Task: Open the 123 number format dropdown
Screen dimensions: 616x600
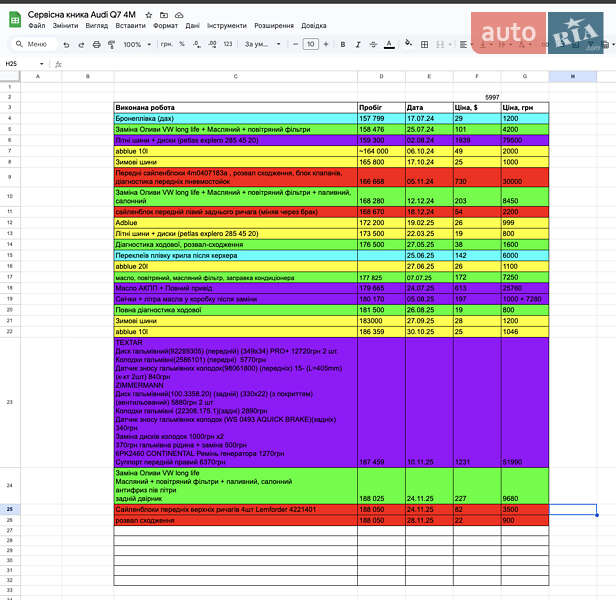Action: [x=227, y=44]
